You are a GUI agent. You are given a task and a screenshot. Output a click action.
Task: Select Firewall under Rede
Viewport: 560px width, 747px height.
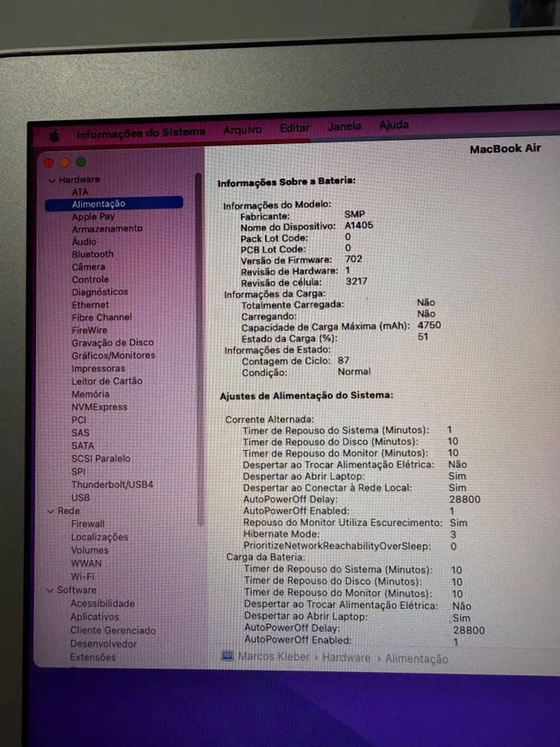pos(87,524)
